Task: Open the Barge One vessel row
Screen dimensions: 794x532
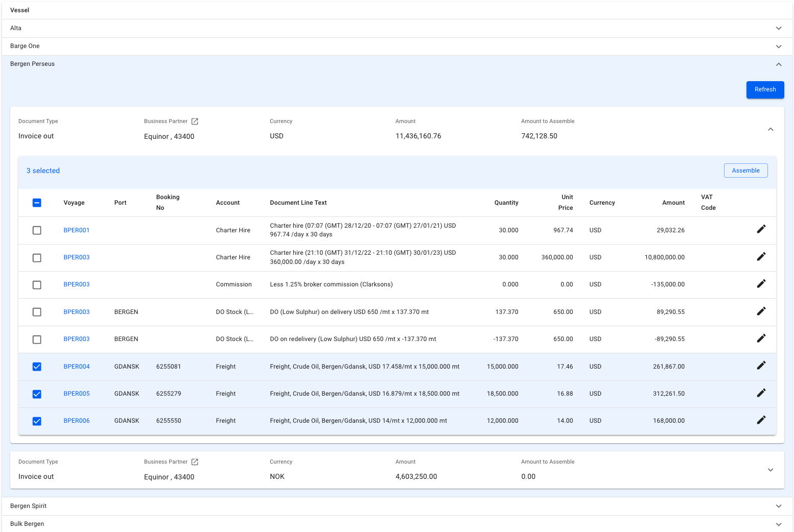Action: point(778,46)
